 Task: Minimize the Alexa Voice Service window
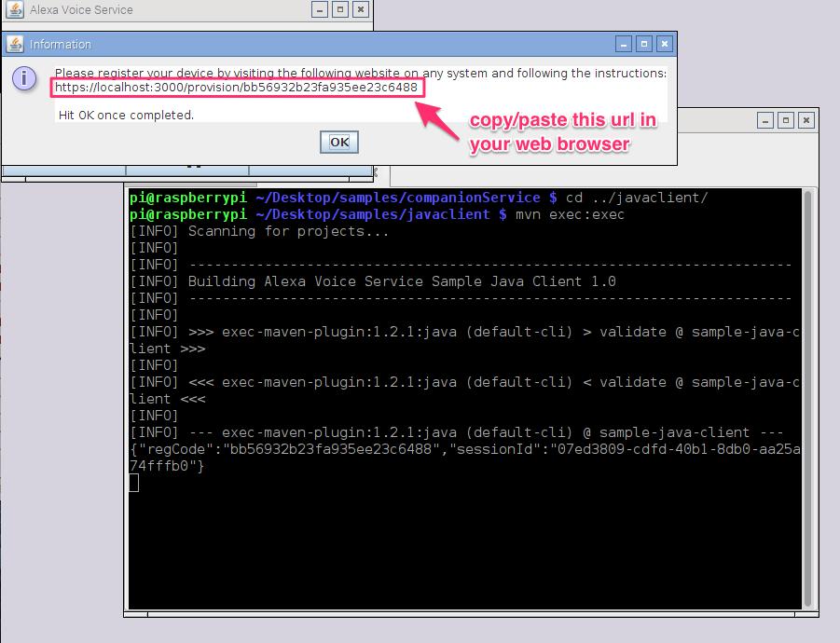(x=320, y=9)
